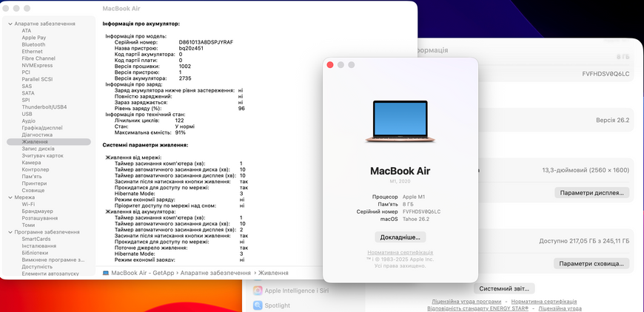The height and width of the screenshot is (312, 644).
Task: Click the device name value bq20z451
Action: [191, 48]
